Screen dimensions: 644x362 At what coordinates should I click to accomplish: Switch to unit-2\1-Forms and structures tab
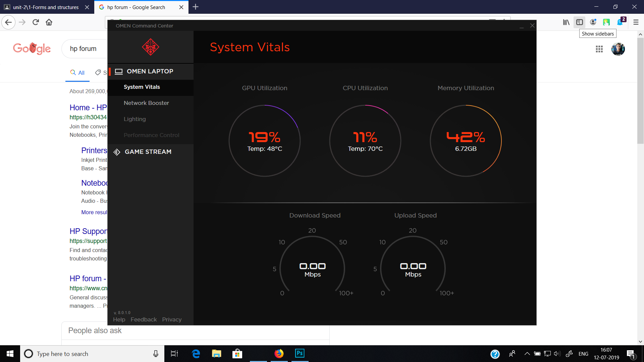[47, 7]
